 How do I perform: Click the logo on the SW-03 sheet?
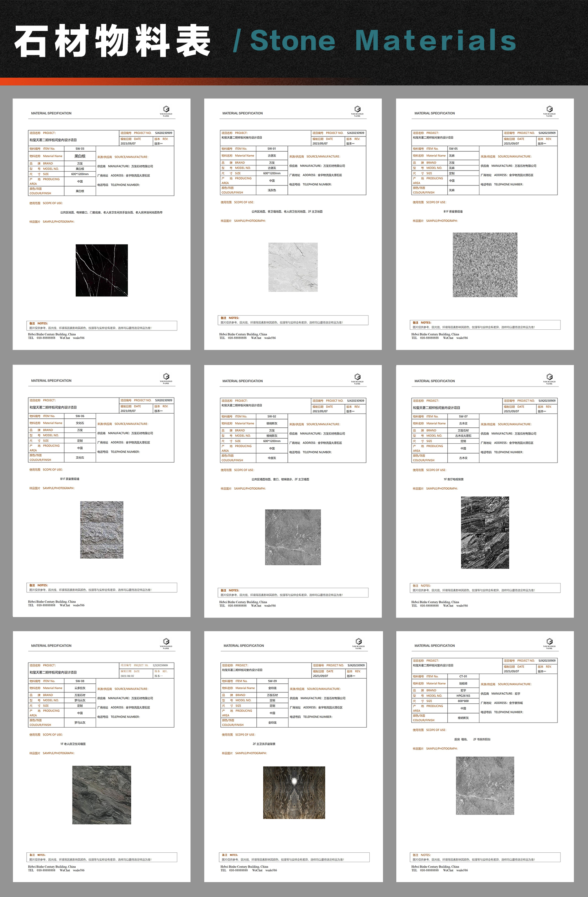coord(166,111)
